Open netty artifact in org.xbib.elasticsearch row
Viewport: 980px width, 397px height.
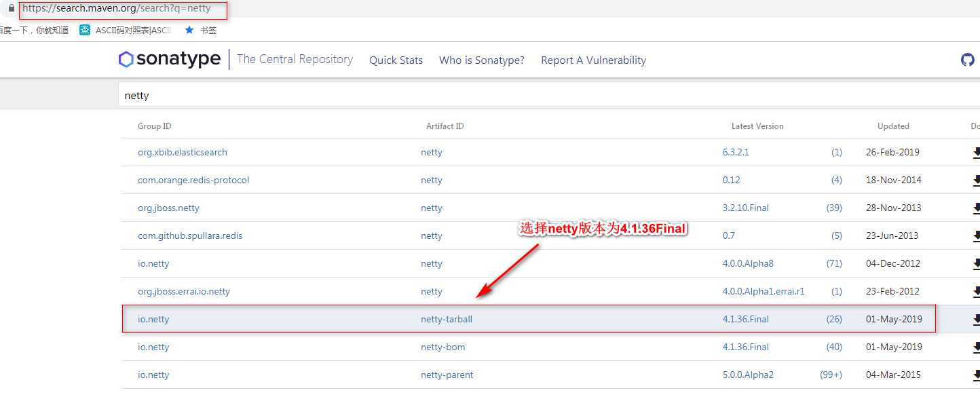(432, 152)
